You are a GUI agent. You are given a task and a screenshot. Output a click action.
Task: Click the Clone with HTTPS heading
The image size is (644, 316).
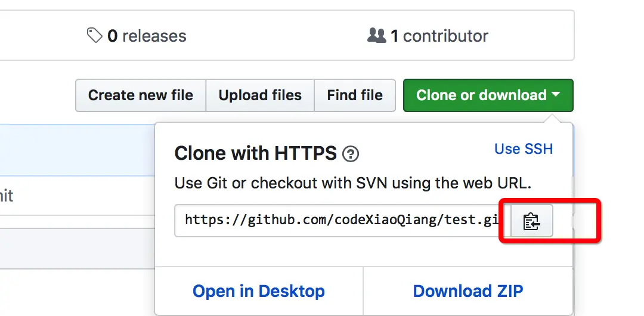point(255,154)
